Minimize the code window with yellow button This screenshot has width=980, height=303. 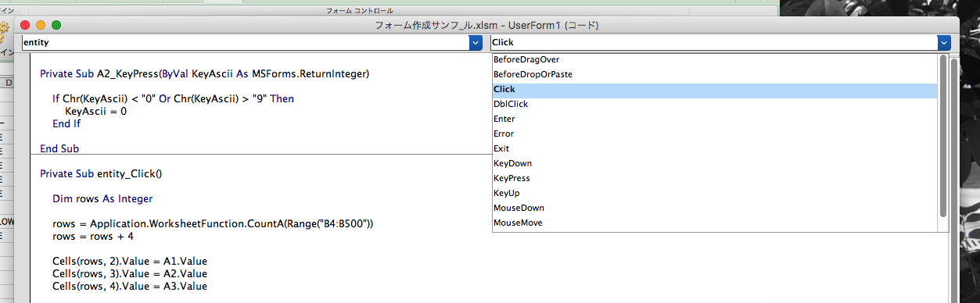41,25
